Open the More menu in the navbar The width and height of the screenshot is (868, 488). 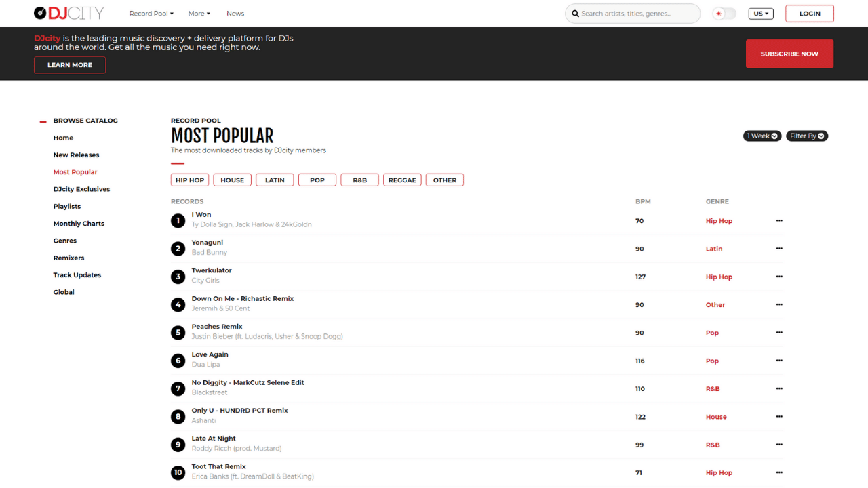[x=199, y=13]
